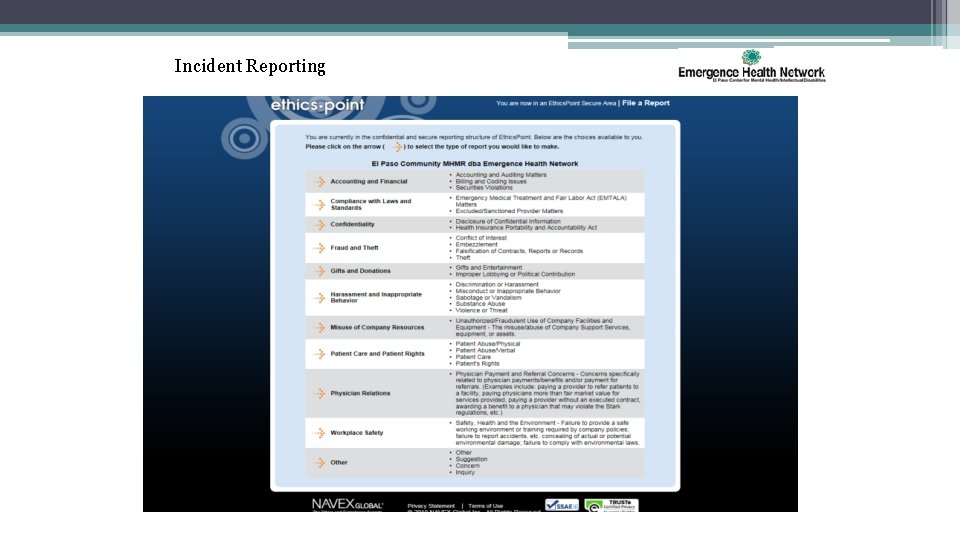The image size is (960, 540).
Task: Select the Accounting and Financial label
Action: (x=369, y=181)
